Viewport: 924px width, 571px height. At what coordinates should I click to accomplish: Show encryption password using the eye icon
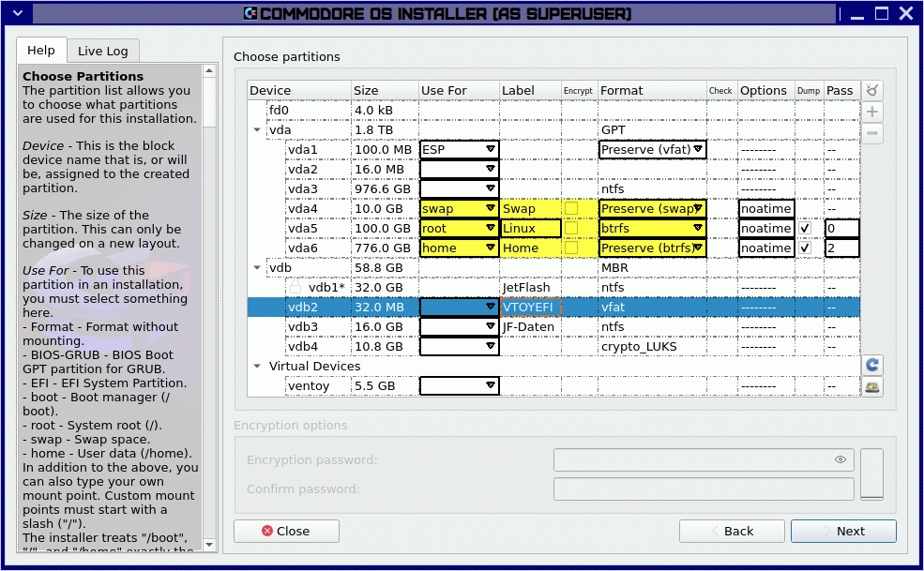(841, 459)
